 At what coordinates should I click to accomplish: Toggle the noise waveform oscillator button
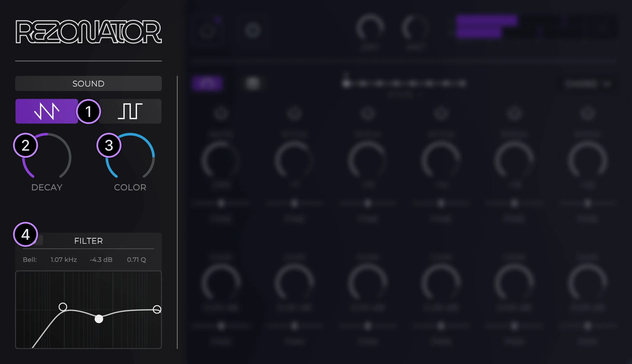click(47, 111)
